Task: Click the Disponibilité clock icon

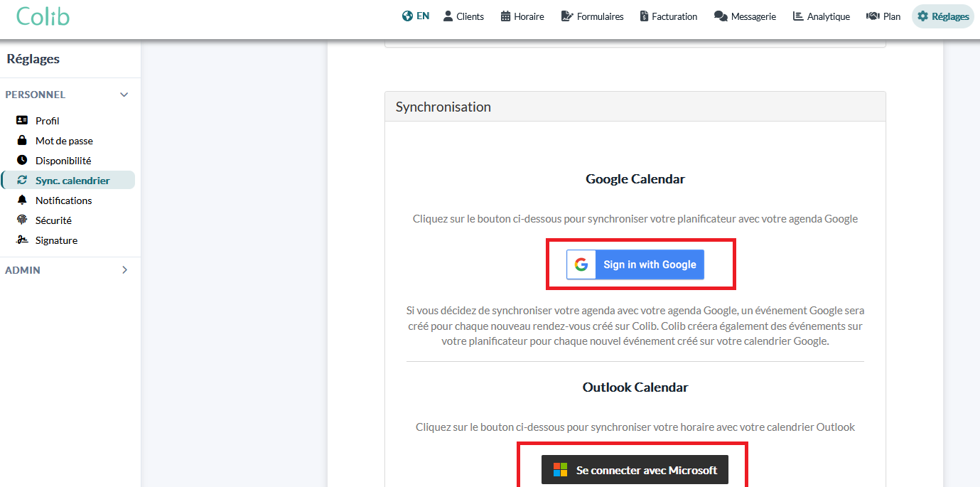Action: click(22, 160)
